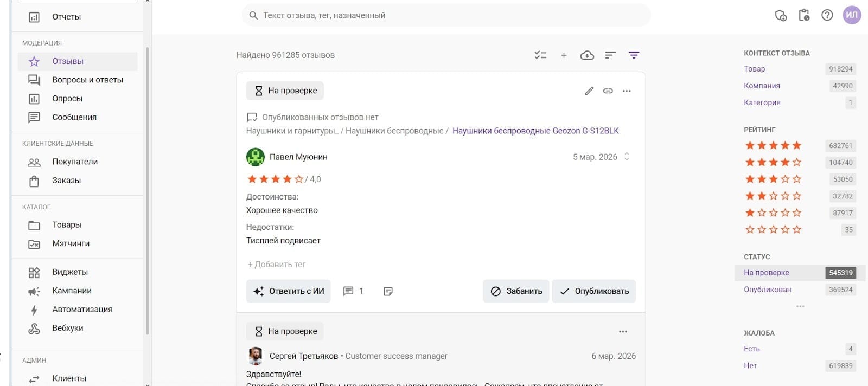
Task: Open "Вопросы и ответы" in the sidebar
Action: coord(87,80)
